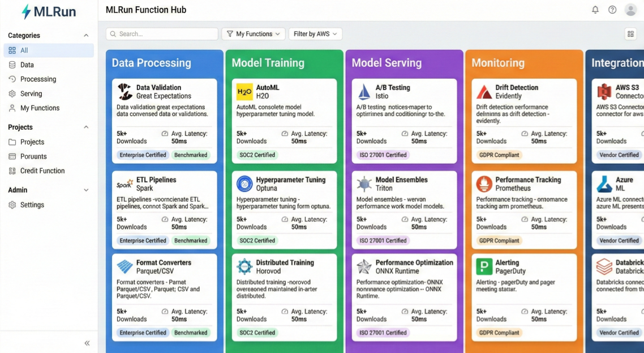Open Credit Function in the sidebar
The image size is (644, 353).
(42, 171)
